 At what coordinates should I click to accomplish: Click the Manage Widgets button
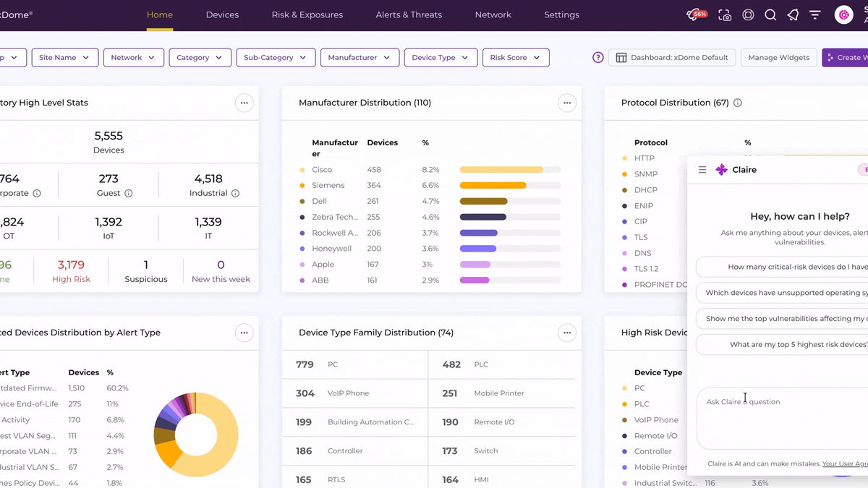[x=779, y=58]
